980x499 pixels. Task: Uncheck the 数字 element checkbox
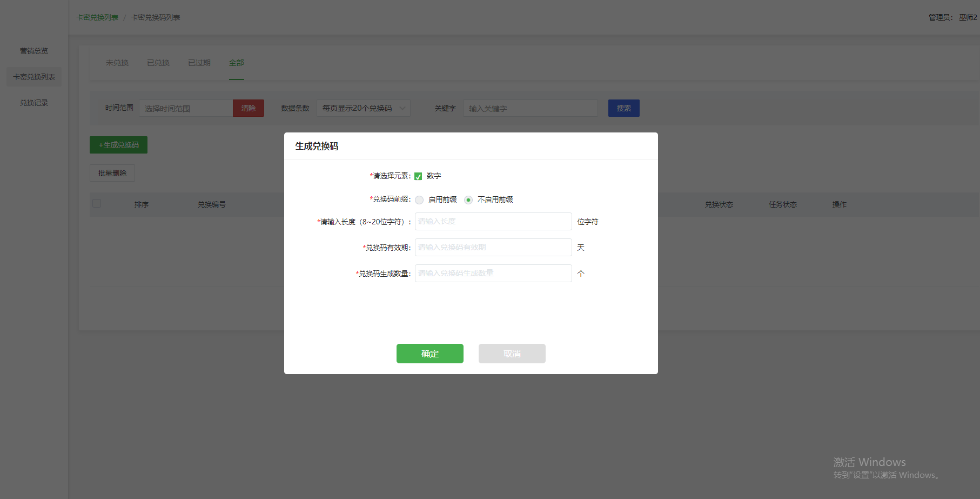point(418,176)
